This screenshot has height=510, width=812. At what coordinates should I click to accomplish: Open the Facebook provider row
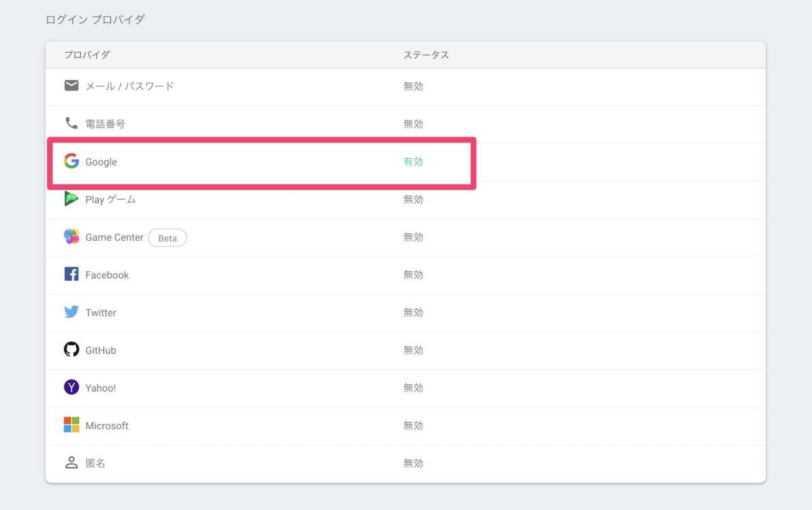point(271,275)
